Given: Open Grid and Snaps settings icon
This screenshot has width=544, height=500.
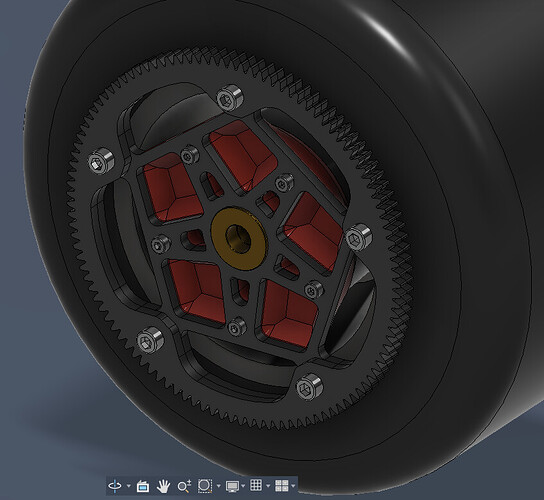Looking at the screenshot, I should point(256,485).
